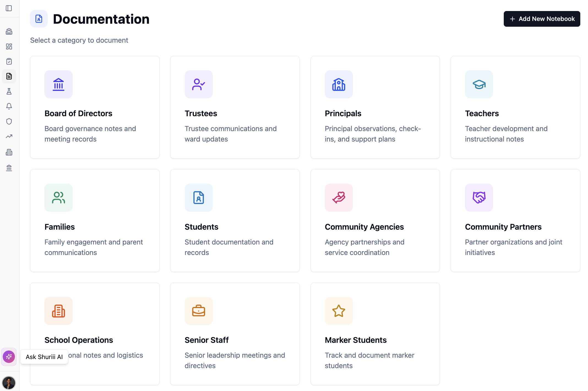The image size is (588, 391).
Task: Select the Trustees documentation card
Action: pyautogui.click(x=235, y=107)
